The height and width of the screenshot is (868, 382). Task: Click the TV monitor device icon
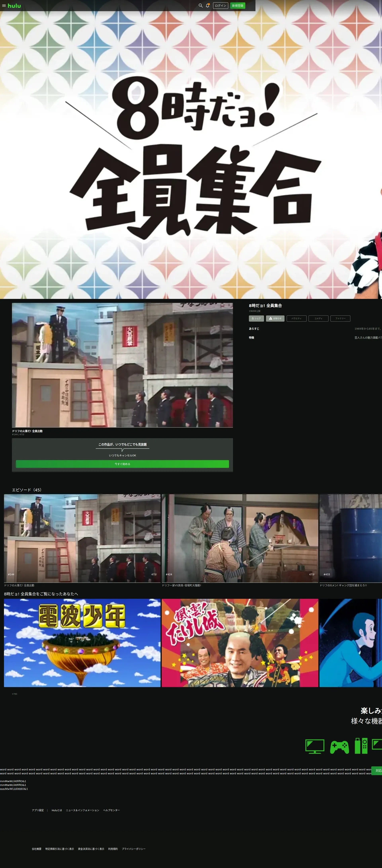click(315, 746)
